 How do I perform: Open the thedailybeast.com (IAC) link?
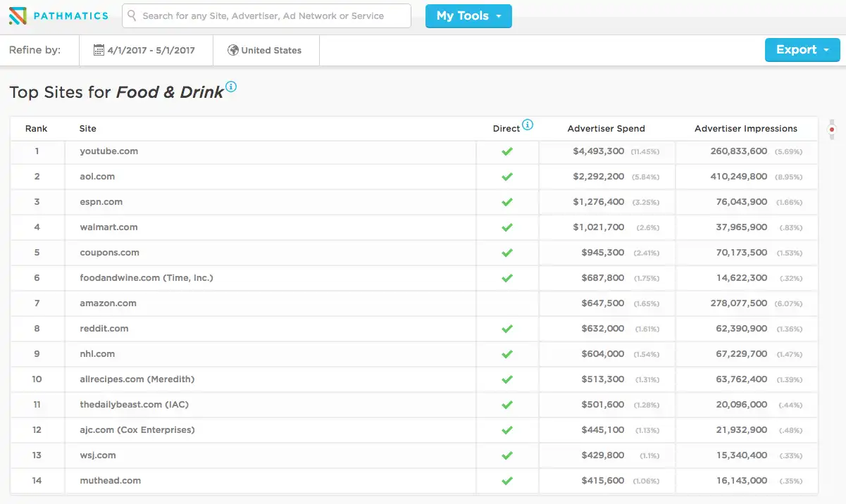click(135, 405)
